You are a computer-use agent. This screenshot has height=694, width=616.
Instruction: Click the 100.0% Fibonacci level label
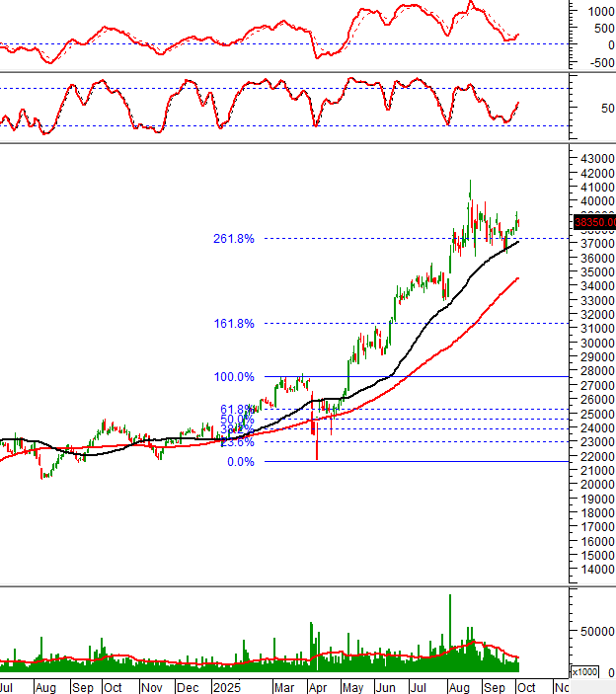tap(233, 376)
